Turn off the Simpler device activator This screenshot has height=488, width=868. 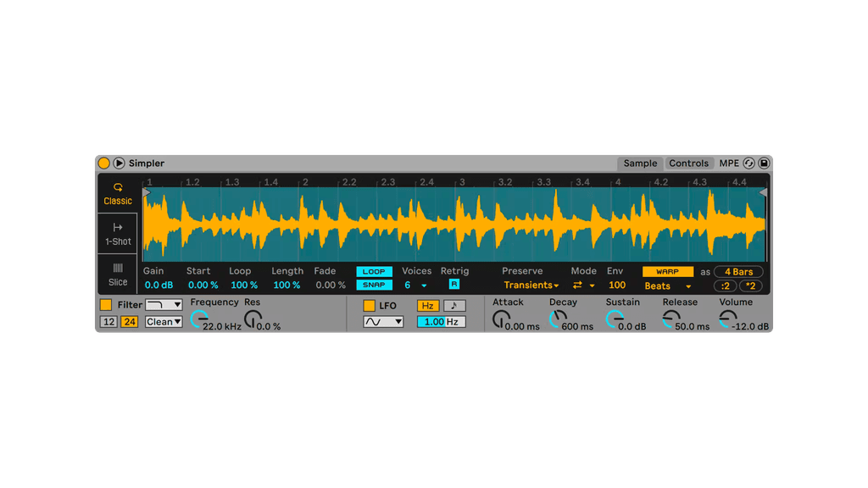point(104,163)
